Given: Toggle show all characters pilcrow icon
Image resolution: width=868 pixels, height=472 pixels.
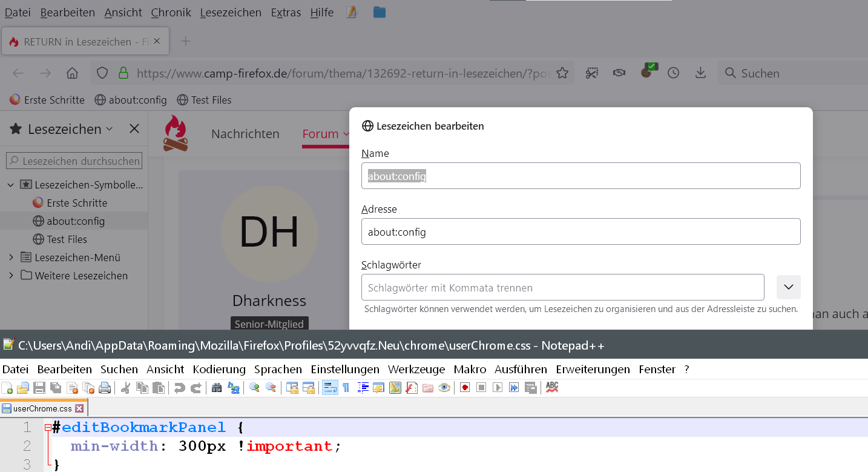Looking at the screenshot, I should 346,388.
